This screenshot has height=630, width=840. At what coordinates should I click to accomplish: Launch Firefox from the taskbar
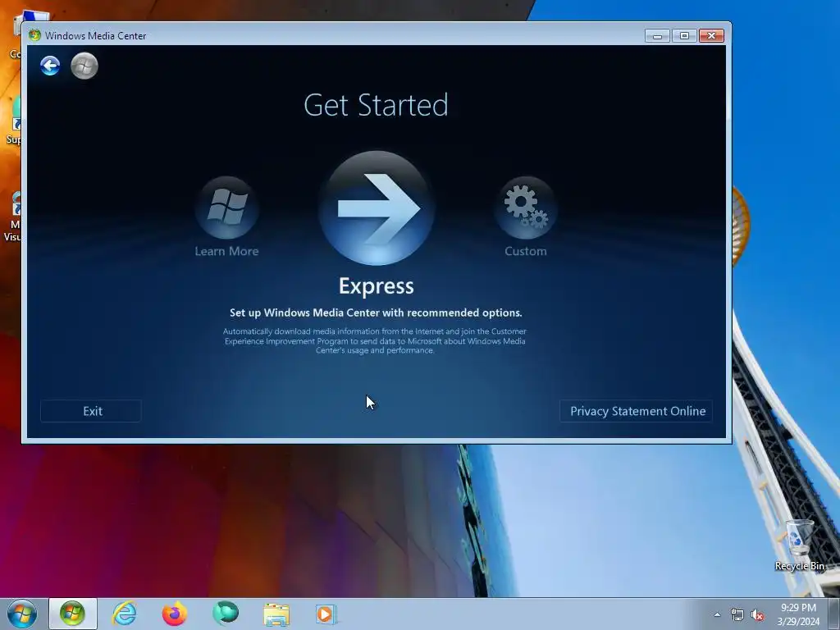pyautogui.click(x=175, y=614)
